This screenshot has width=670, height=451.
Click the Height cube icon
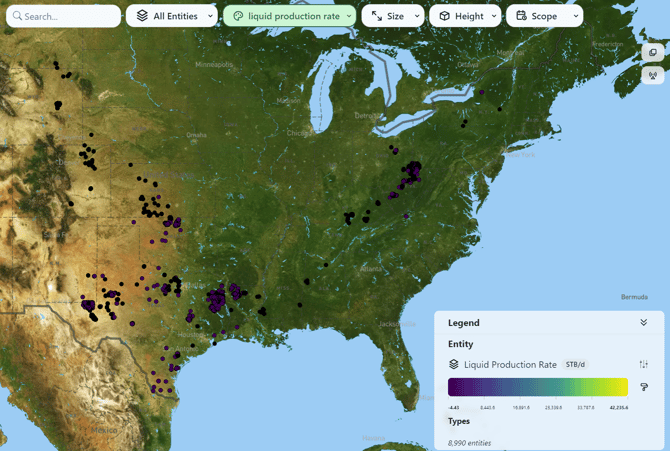(x=445, y=16)
